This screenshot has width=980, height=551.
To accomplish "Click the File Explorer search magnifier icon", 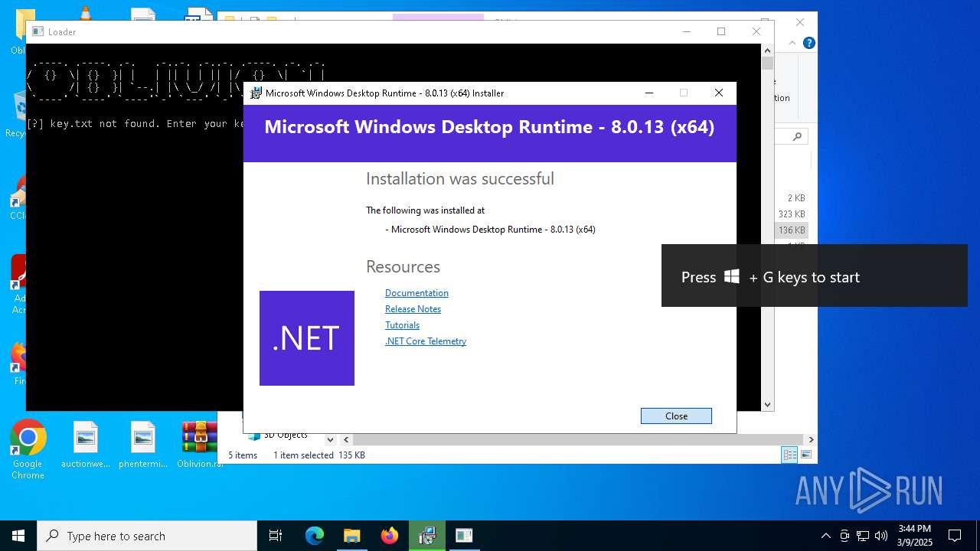I will pos(797,136).
